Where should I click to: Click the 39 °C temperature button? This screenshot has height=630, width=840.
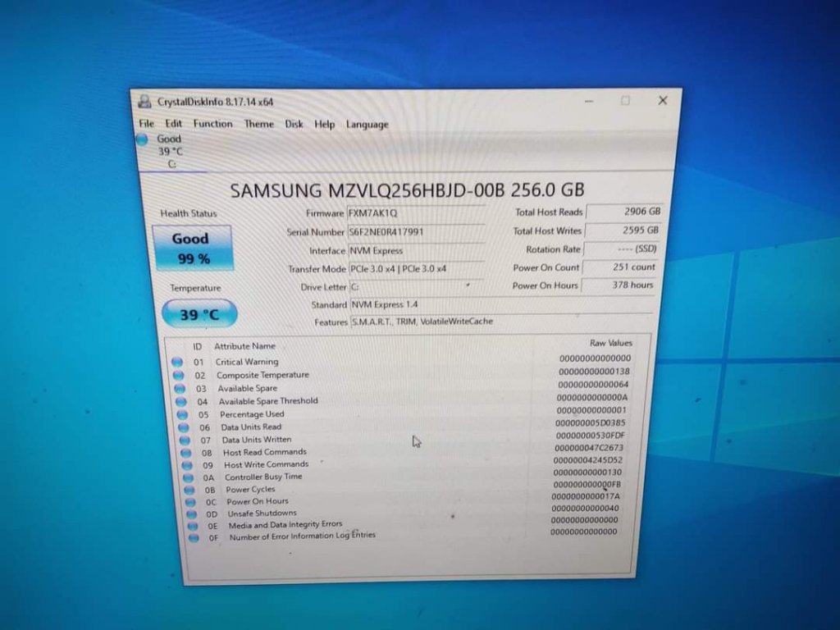(x=199, y=314)
